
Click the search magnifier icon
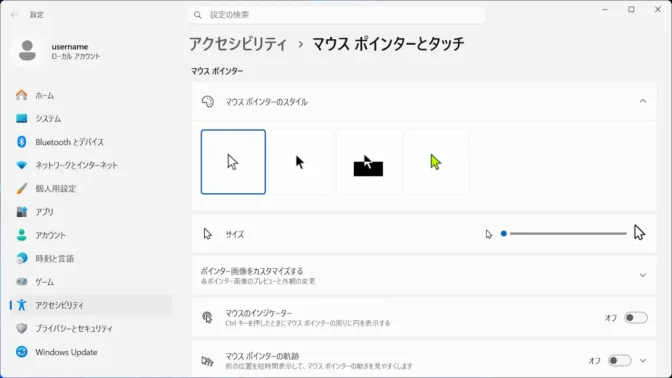pyautogui.click(x=198, y=15)
